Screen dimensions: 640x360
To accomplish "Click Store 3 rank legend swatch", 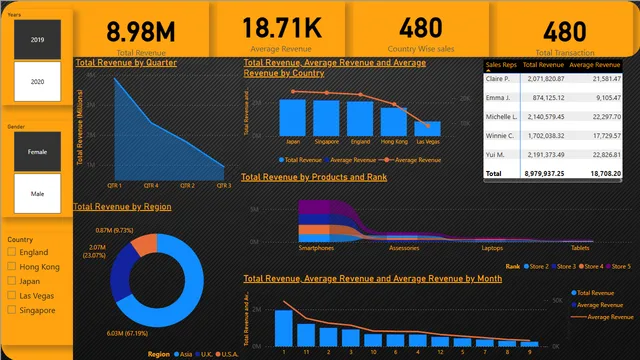I will click(x=553, y=266).
